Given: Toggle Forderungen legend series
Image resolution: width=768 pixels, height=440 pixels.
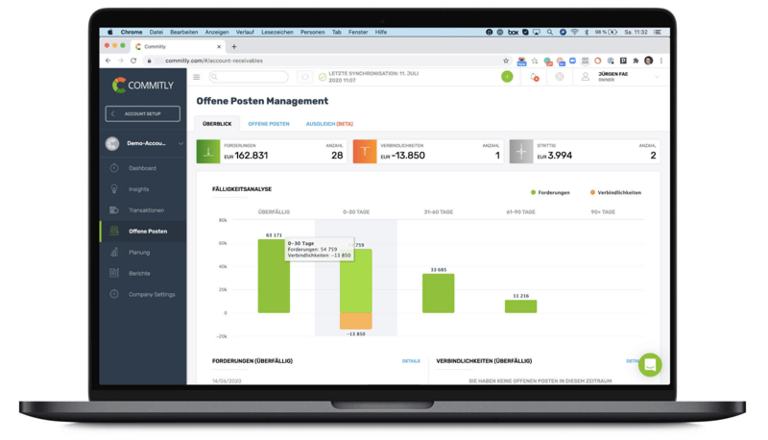Looking at the screenshot, I should pyautogui.click(x=552, y=192).
